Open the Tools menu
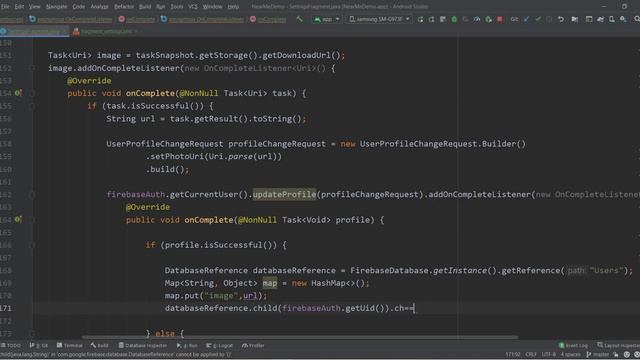 click(x=177, y=7)
